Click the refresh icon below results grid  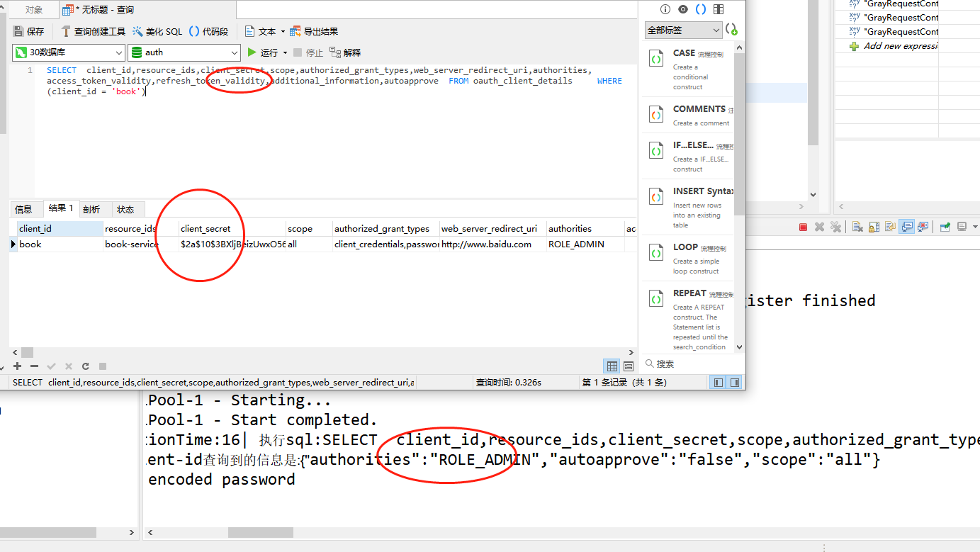tap(86, 366)
